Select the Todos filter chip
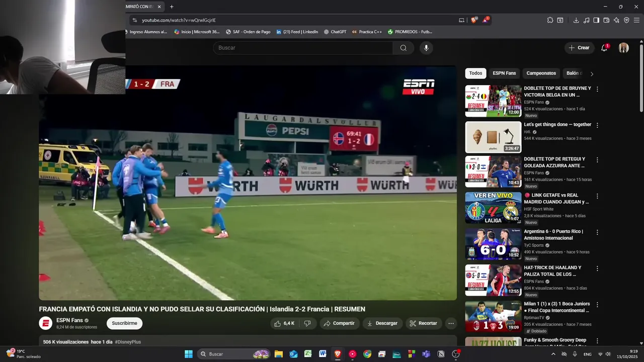Image resolution: width=644 pixels, height=362 pixels. 475,73
